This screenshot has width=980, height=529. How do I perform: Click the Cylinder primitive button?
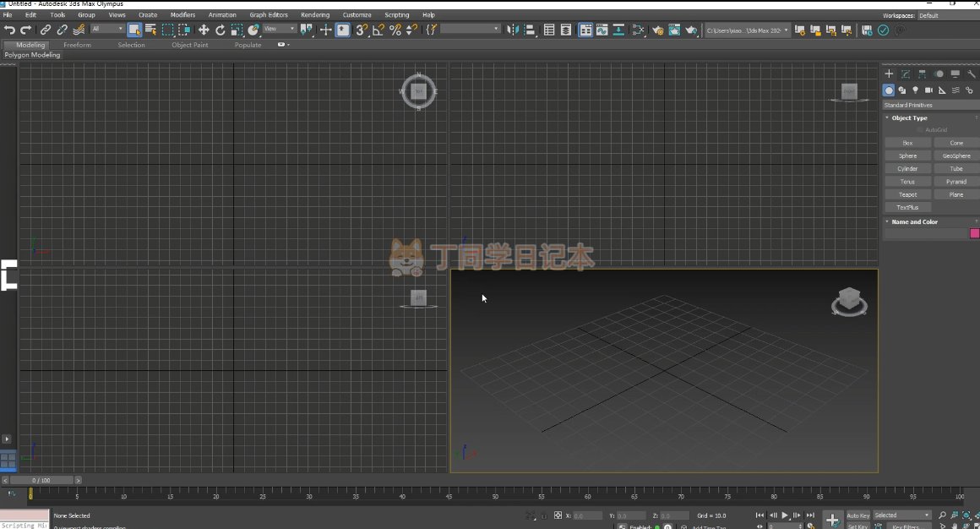point(907,169)
